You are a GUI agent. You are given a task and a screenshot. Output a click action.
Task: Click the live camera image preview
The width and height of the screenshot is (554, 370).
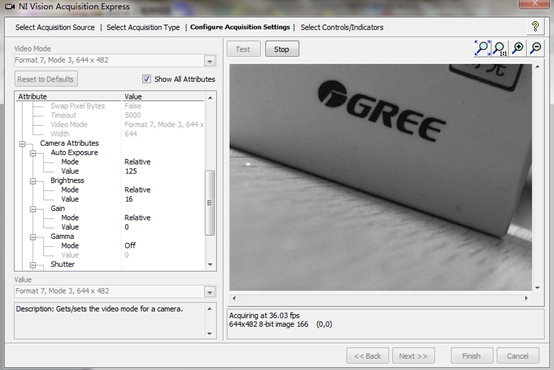click(x=381, y=177)
